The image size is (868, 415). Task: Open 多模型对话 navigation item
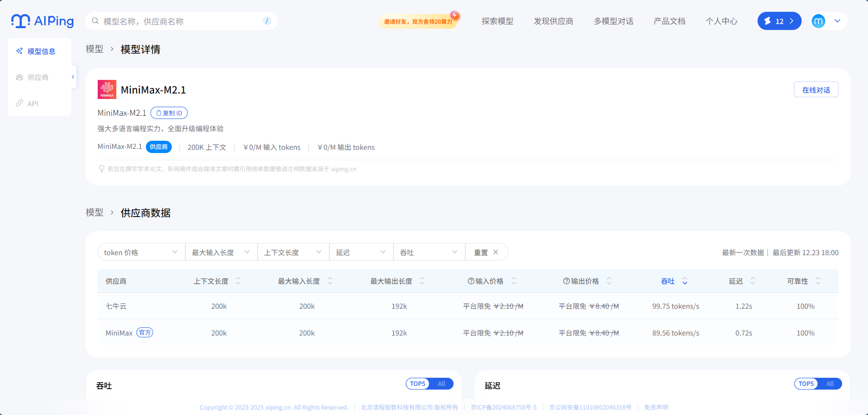point(614,21)
